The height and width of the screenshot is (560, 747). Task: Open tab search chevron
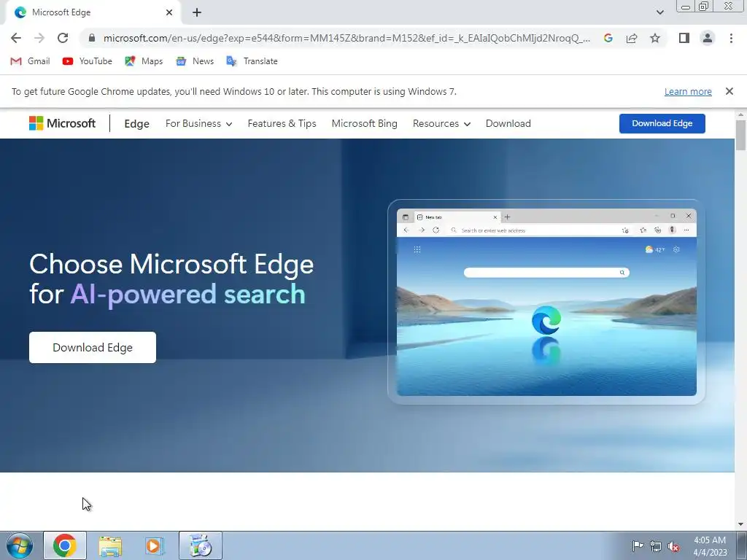tap(659, 12)
